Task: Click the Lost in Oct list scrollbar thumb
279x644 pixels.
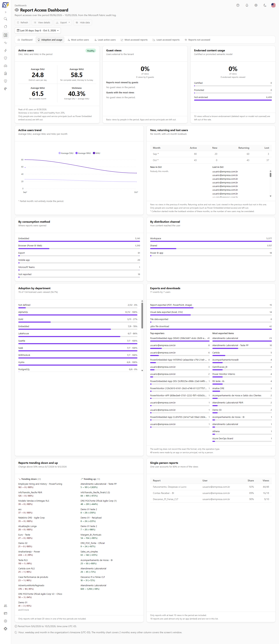Action: pyautogui.click(x=270, y=175)
